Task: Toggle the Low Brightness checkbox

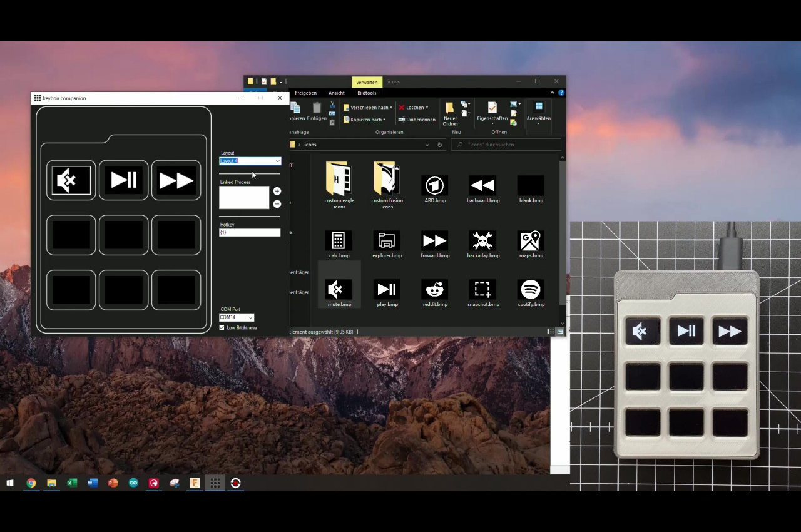Action: [x=222, y=328]
